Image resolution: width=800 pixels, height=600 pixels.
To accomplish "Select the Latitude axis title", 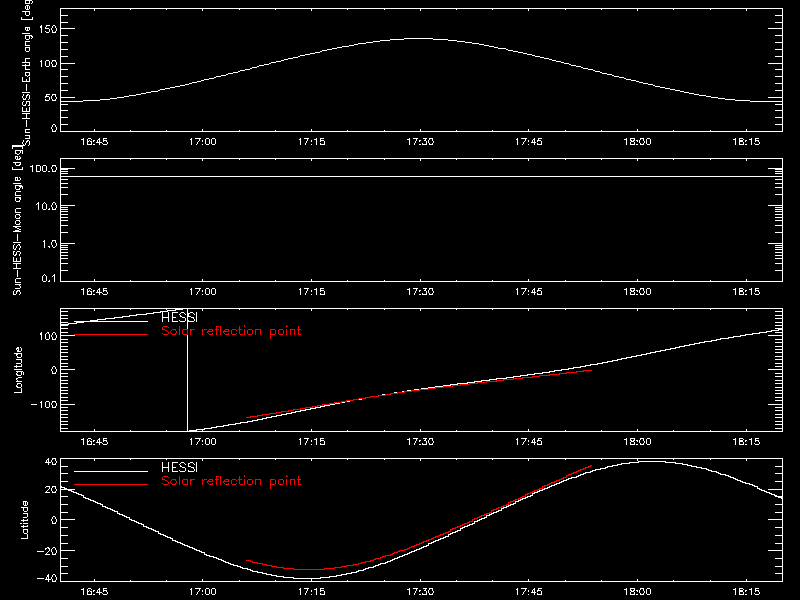I will (24, 520).
